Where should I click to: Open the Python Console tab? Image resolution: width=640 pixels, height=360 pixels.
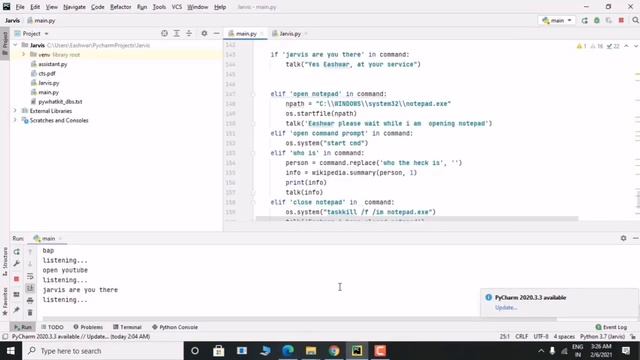click(x=175, y=327)
